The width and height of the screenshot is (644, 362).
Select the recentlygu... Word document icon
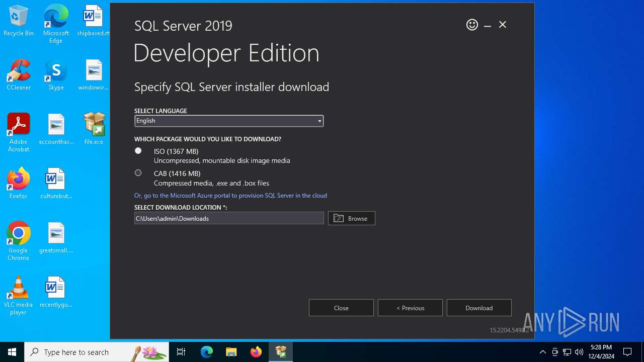tap(56, 293)
